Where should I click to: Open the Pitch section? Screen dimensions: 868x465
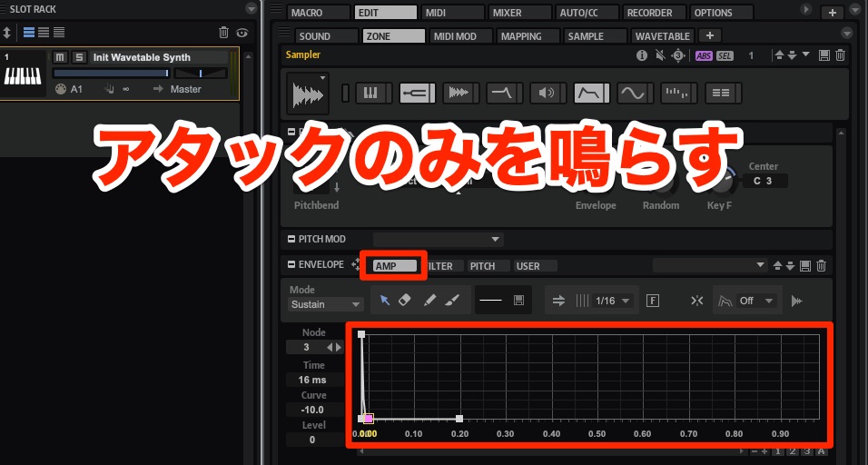pos(418,93)
